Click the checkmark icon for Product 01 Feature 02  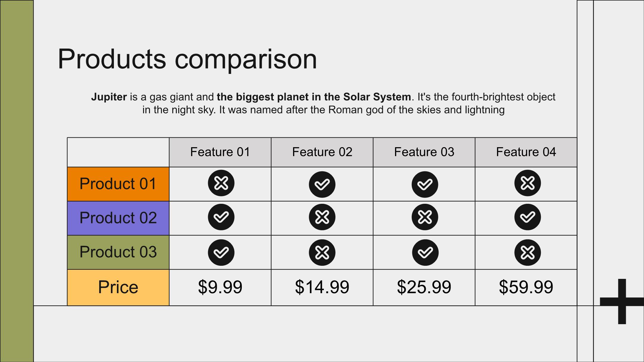pyautogui.click(x=322, y=184)
